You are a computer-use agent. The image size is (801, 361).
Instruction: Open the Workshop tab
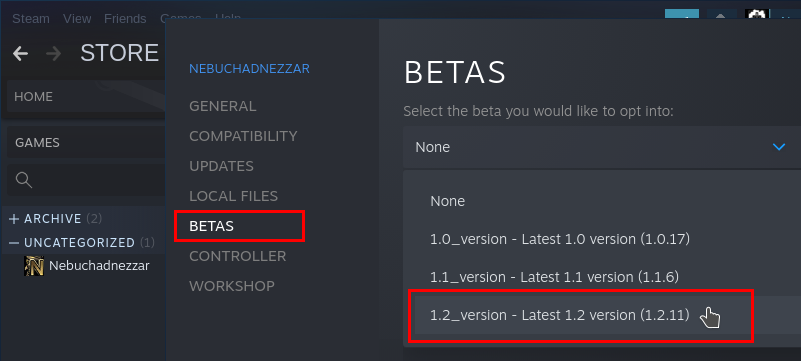232,286
